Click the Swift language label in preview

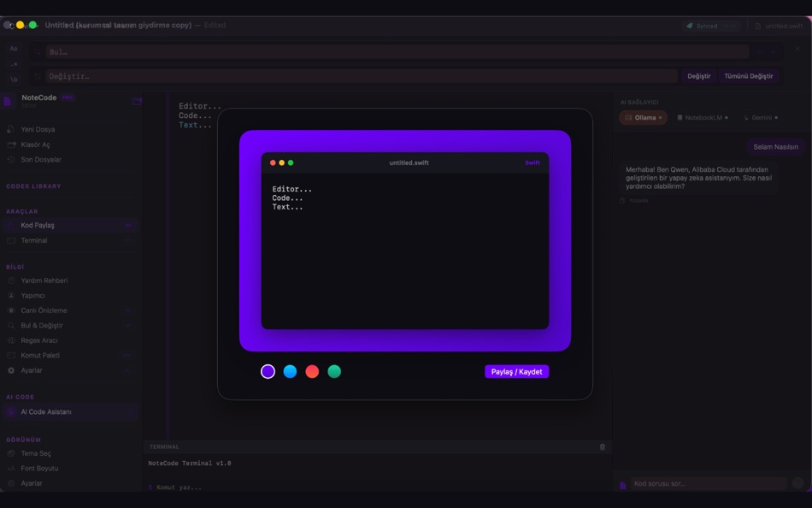click(533, 162)
